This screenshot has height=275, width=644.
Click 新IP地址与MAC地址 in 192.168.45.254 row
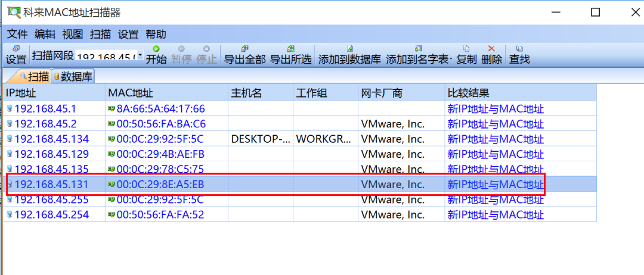tap(496, 215)
